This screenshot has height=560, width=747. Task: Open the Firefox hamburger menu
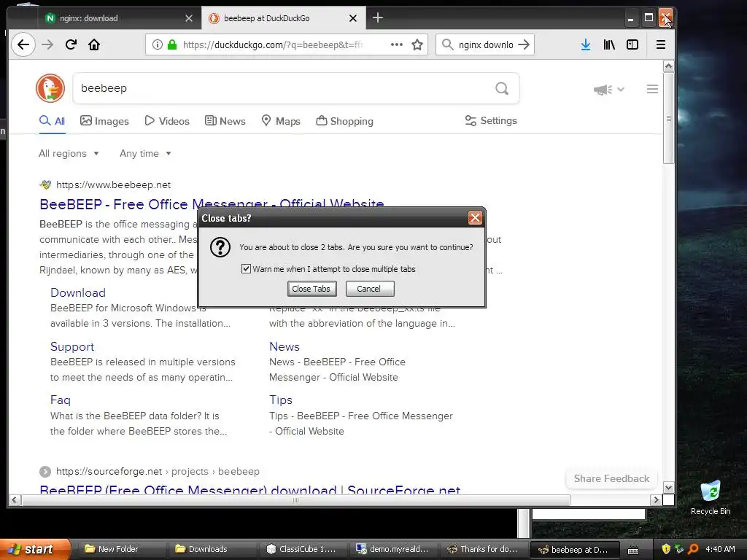(x=661, y=44)
